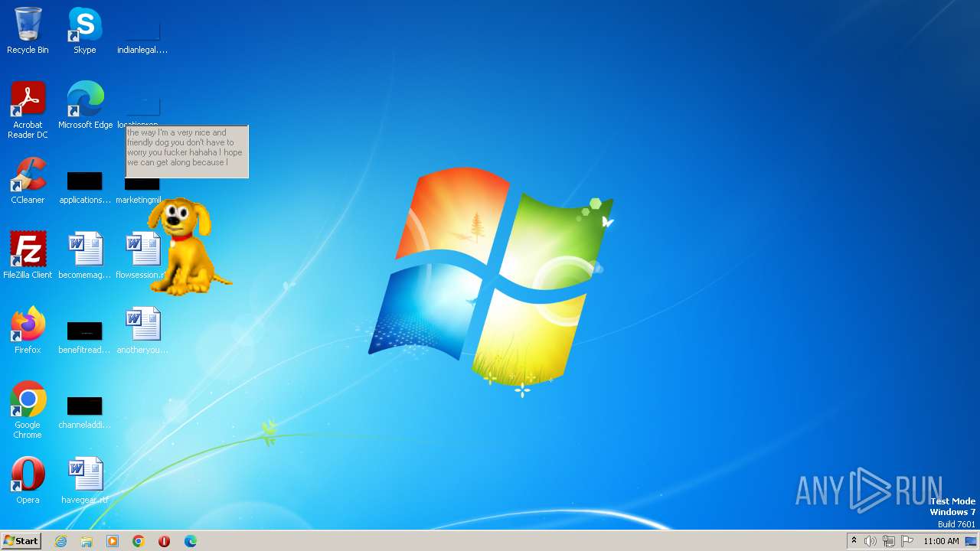Image resolution: width=980 pixels, height=551 pixels.
Task: Open Google Chrome desktop shortcut
Action: 28,410
